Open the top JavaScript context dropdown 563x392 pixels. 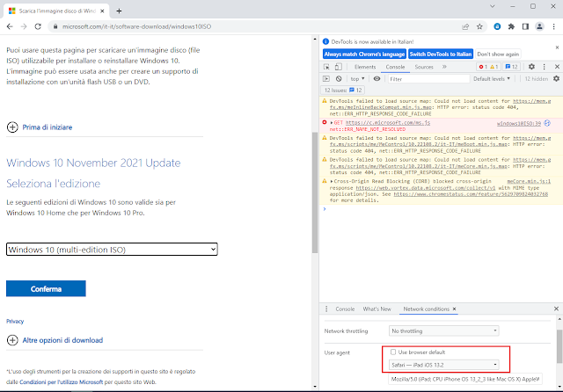357,78
